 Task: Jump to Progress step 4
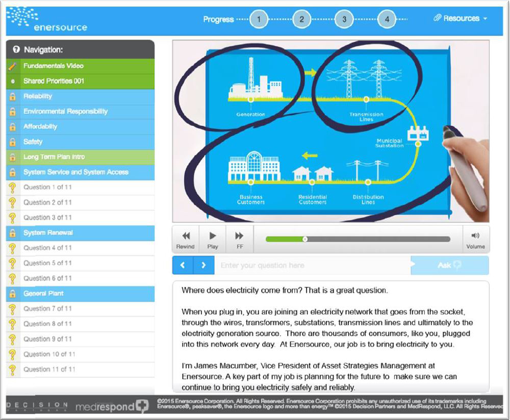[x=387, y=19]
